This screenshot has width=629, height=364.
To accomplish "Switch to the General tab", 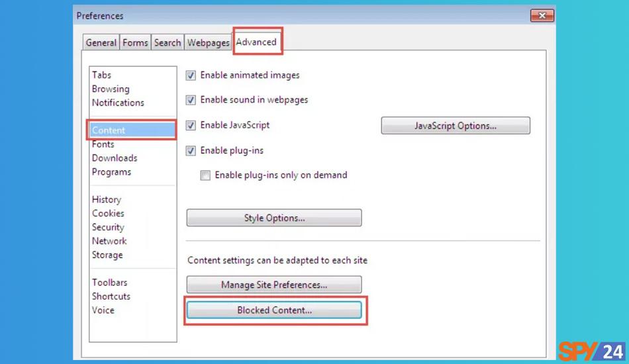I will click(101, 42).
